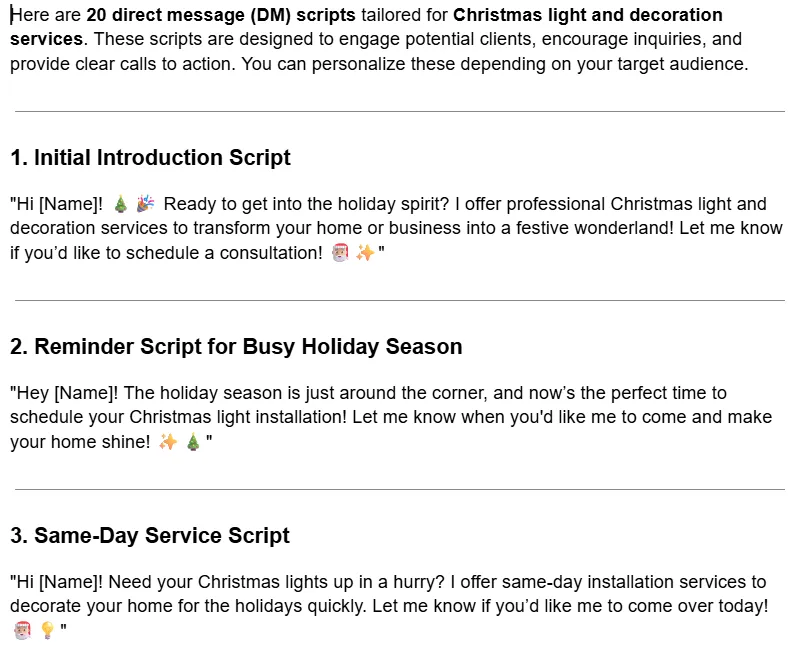The image size is (792, 647).
Task: Click the party popper emoji in script 1
Action: coord(145,203)
